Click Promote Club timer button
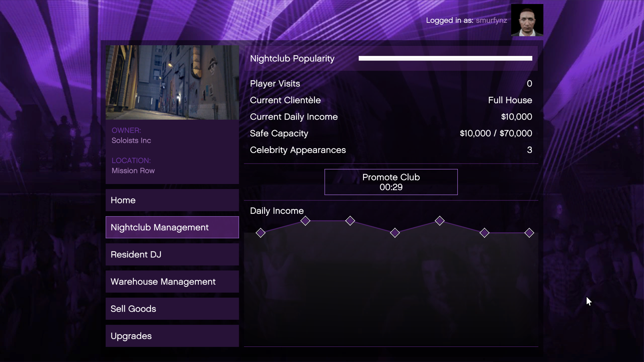This screenshot has height=362, width=644. (390, 182)
